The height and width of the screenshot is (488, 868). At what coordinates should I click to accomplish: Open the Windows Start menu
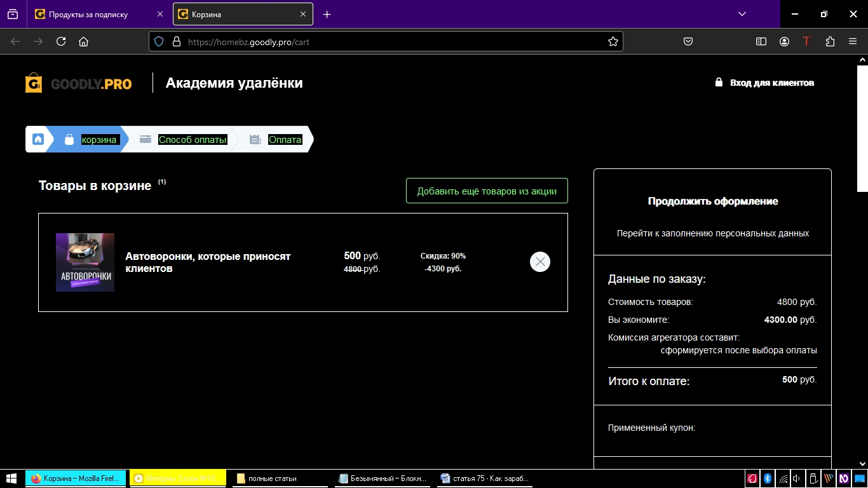(11, 478)
